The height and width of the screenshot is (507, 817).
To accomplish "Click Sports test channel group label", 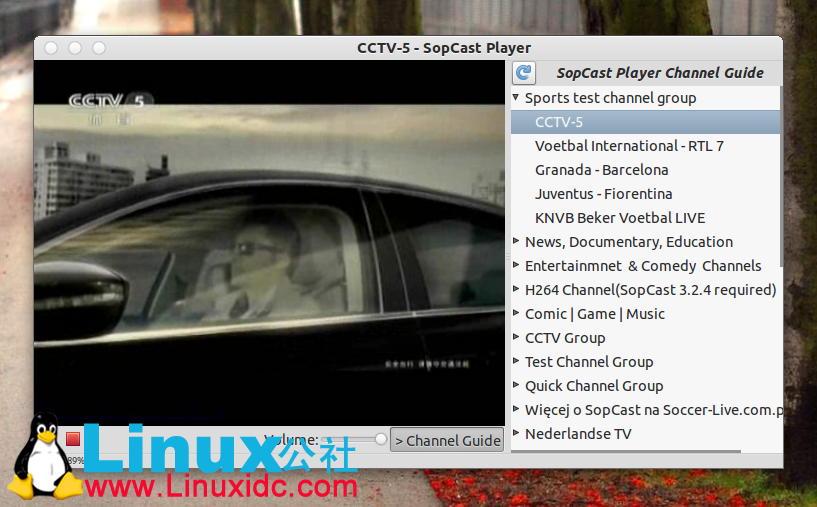I will pyautogui.click(x=610, y=98).
